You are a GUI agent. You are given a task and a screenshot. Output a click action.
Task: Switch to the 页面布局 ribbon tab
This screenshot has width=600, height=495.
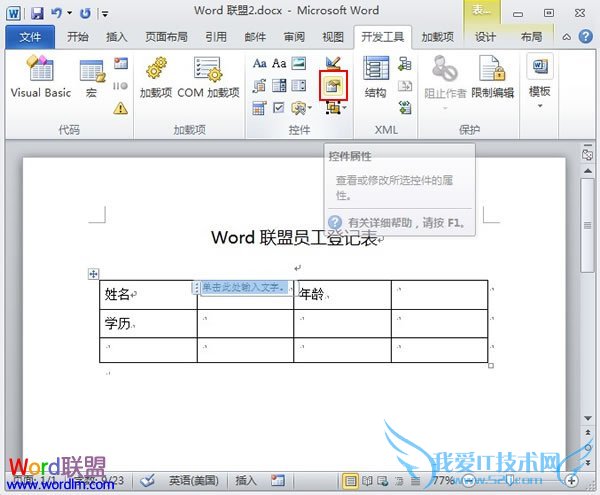click(x=164, y=37)
